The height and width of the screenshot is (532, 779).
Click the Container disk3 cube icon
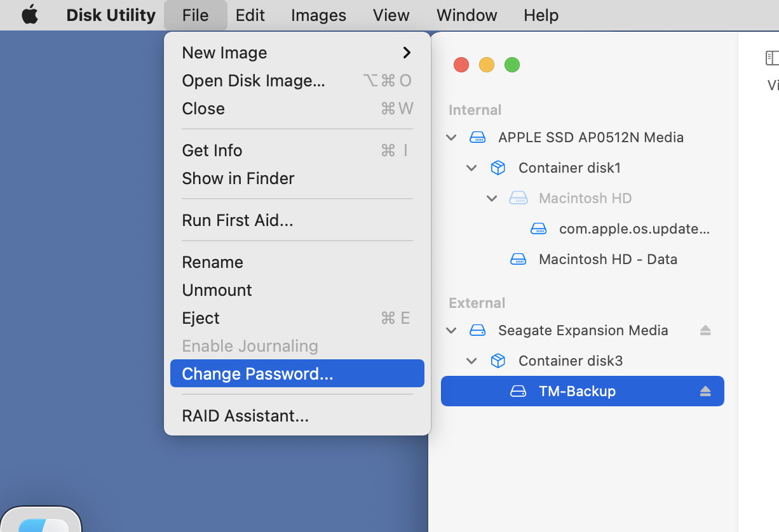(x=498, y=361)
